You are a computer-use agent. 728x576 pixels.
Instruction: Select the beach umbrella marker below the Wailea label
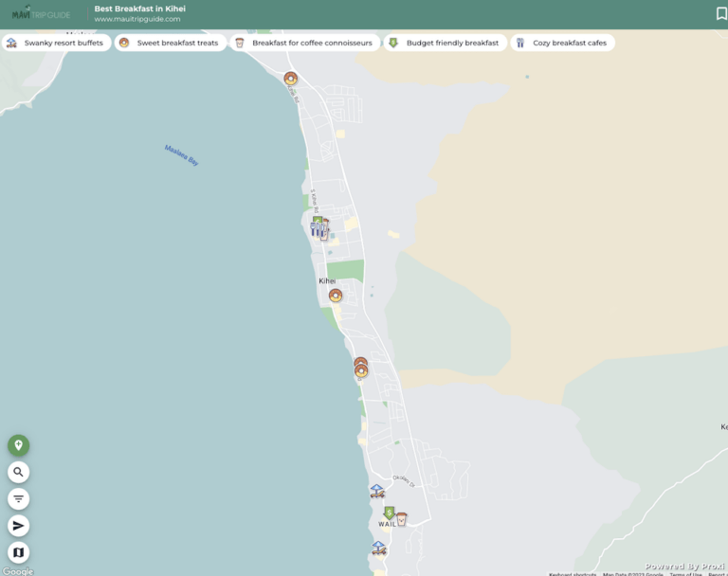pyautogui.click(x=379, y=548)
